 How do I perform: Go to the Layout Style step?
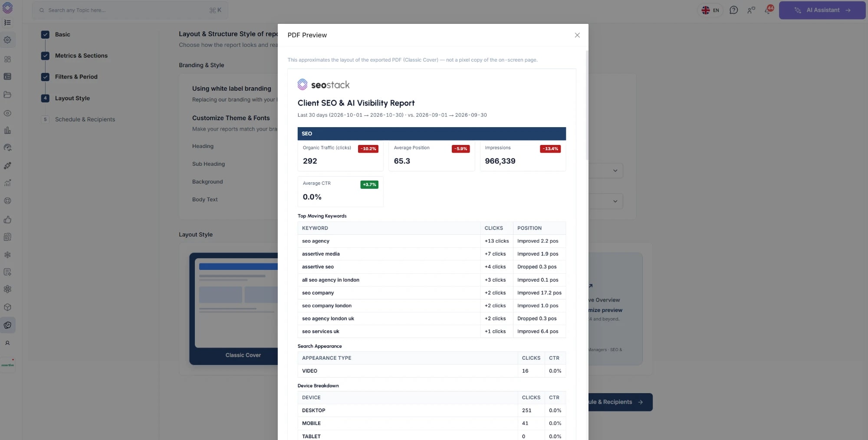pyautogui.click(x=72, y=98)
